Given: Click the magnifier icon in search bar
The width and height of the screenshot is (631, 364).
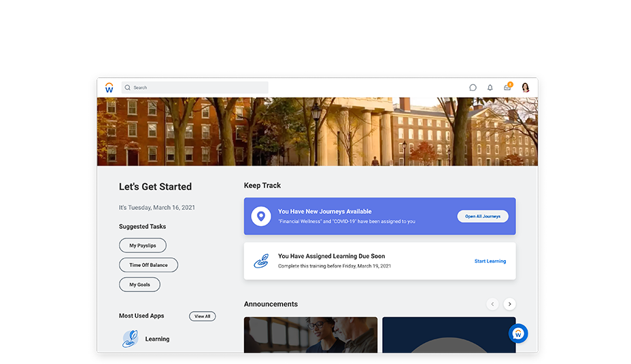Looking at the screenshot, I should [128, 88].
